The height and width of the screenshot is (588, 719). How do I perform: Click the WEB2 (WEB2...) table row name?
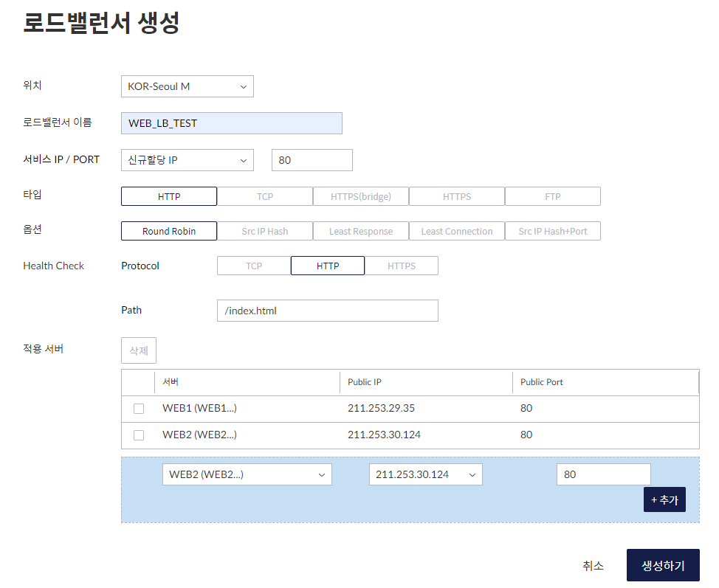click(x=199, y=435)
